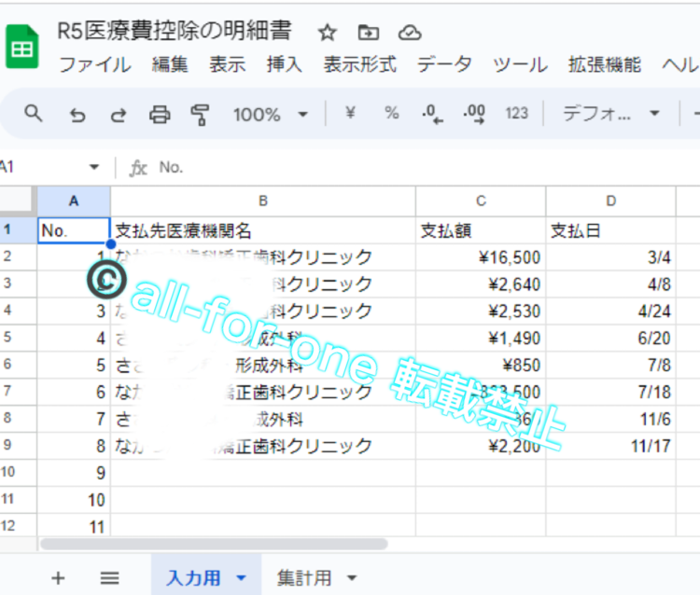The height and width of the screenshot is (595, 700).
Task: Select the 支払先医療機関名 header cell
Action: tap(263, 230)
